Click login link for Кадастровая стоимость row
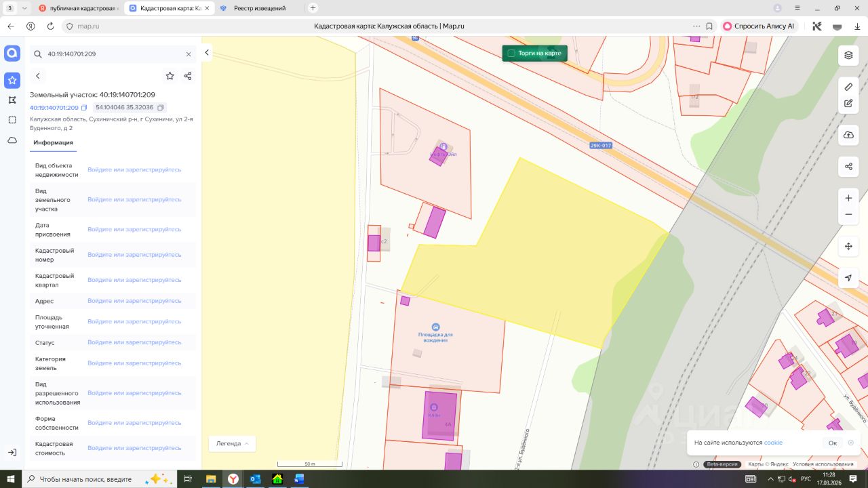Screen dimensions: 868x488 tap(134, 448)
